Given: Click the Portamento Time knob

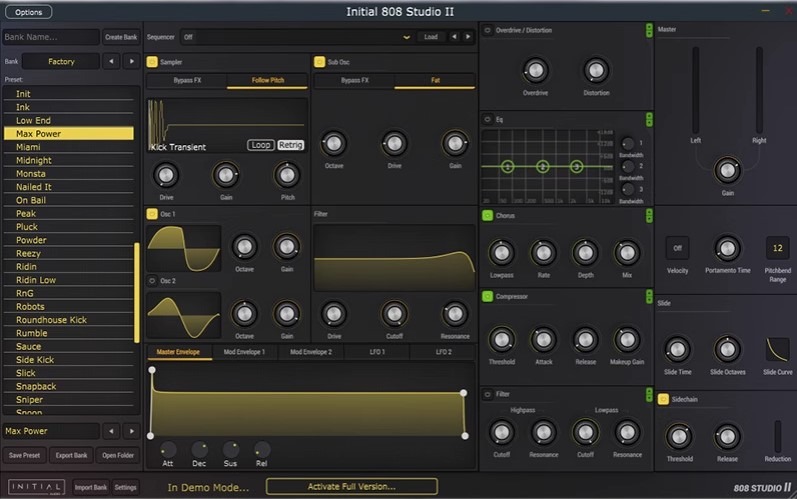Looking at the screenshot, I should [727, 248].
